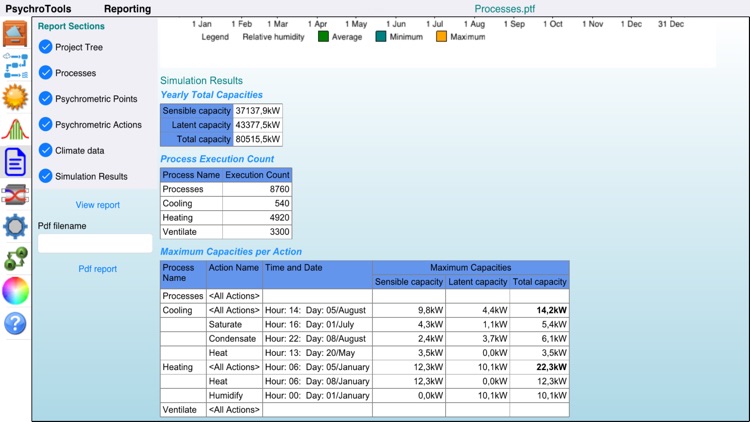Toggle the Simulation Results checkmark
The width and height of the screenshot is (750, 422).
coord(45,176)
